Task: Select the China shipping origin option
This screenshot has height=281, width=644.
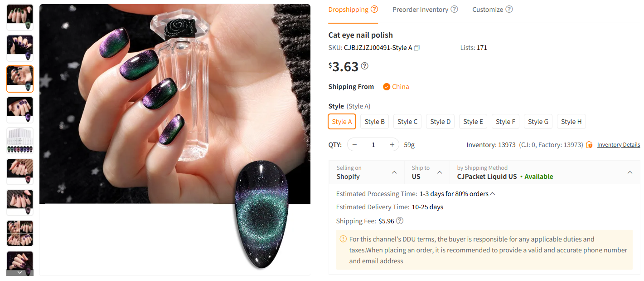Action: [x=396, y=86]
